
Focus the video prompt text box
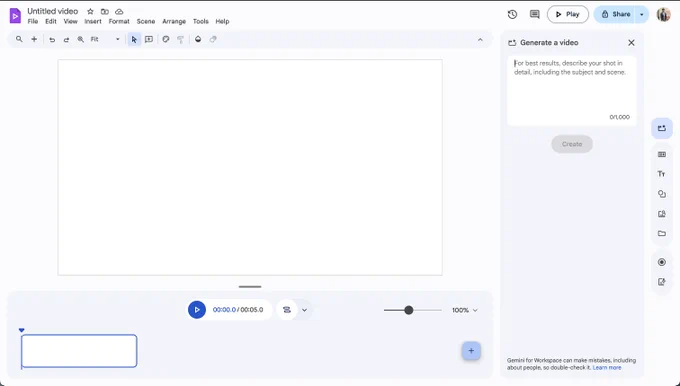tap(572, 91)
